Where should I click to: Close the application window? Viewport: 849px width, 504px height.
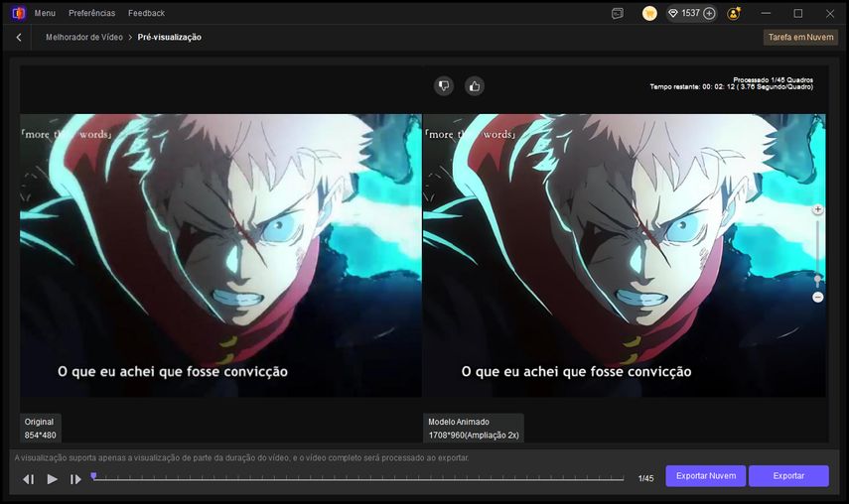click(830, 14)
